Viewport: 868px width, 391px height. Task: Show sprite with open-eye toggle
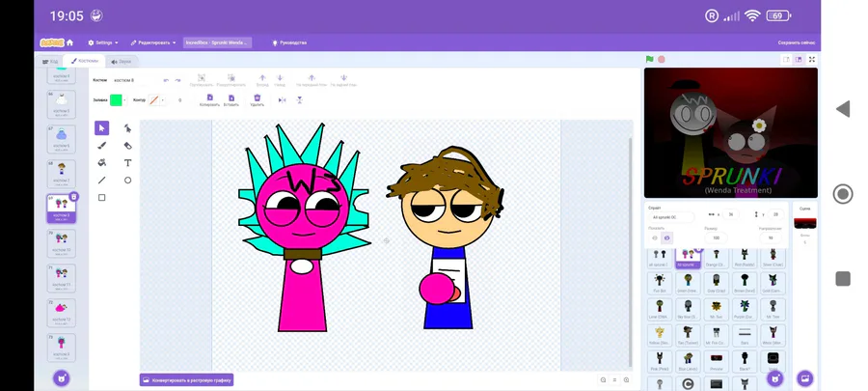pos(655,238)
